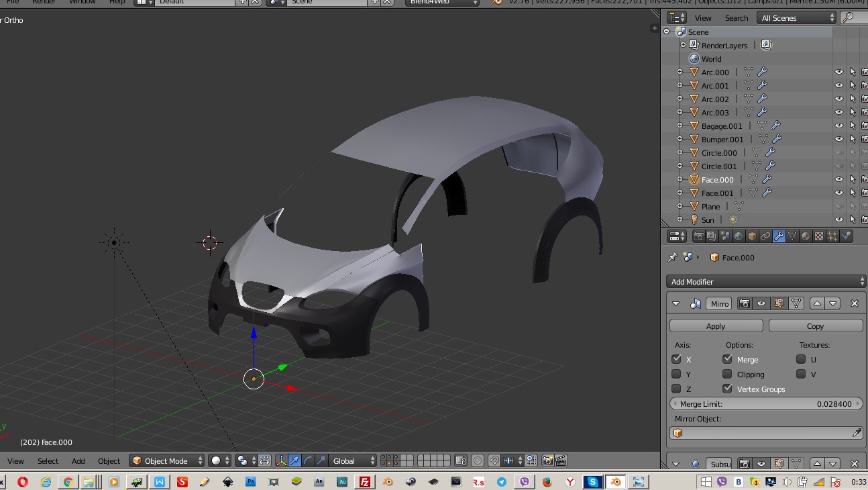Click the Textures checkerboard properties icon
Viewport: 868px width, 490px height.
pos(819,236)
